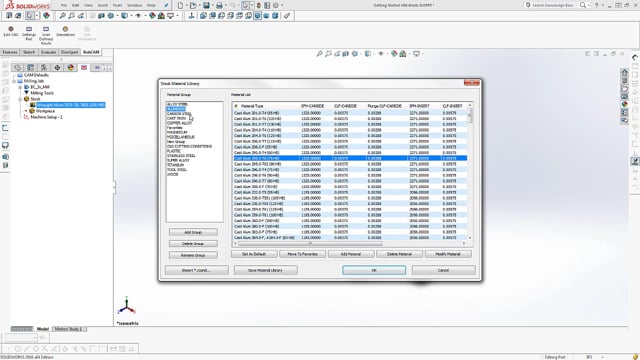Open the Insert menu
This screenshot has height=360, width=640.
coord(103,5)
